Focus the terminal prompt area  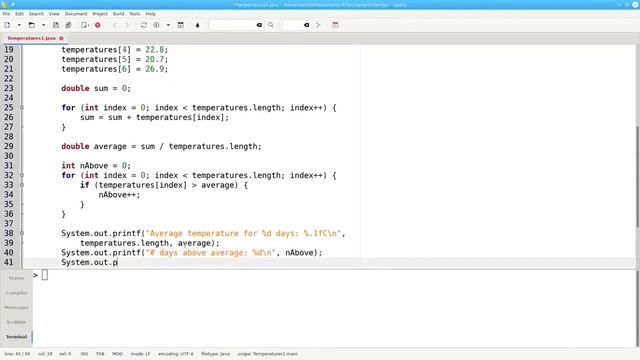[x=334, y=309]
